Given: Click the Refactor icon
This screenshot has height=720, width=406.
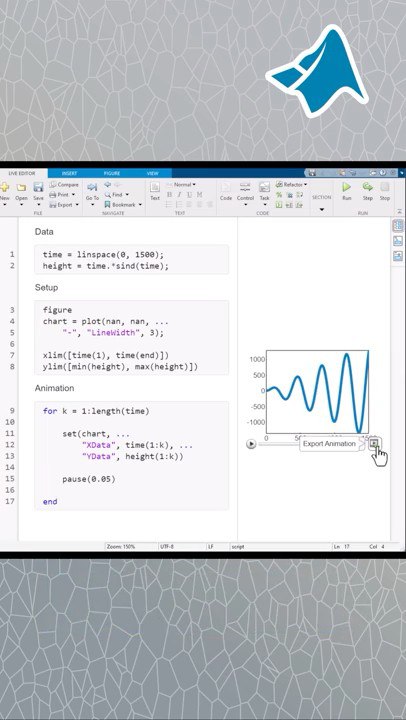Looking at the screenshot, I should [279, 185].
